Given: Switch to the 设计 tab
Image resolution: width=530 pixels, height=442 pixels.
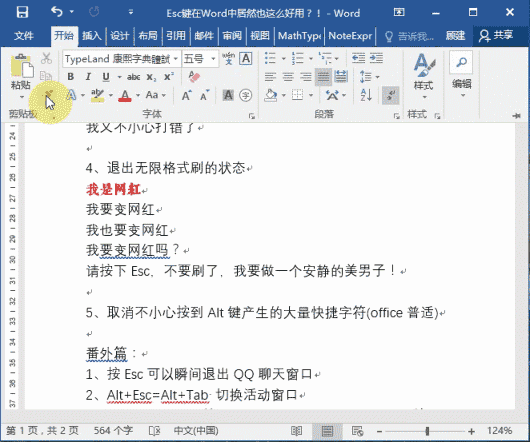Looking at the screenshot, I should (x=120, y=35).
